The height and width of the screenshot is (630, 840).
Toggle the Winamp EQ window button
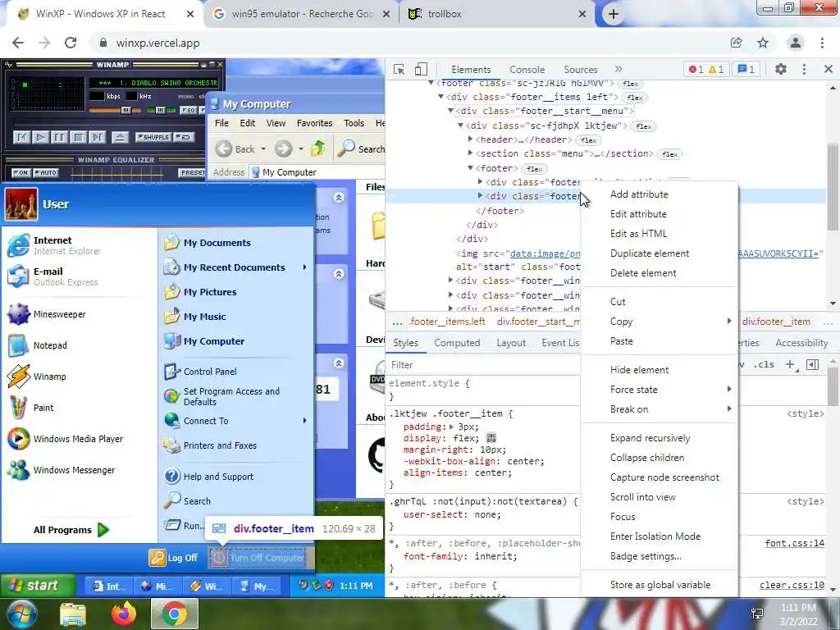(x=188, y=111)
